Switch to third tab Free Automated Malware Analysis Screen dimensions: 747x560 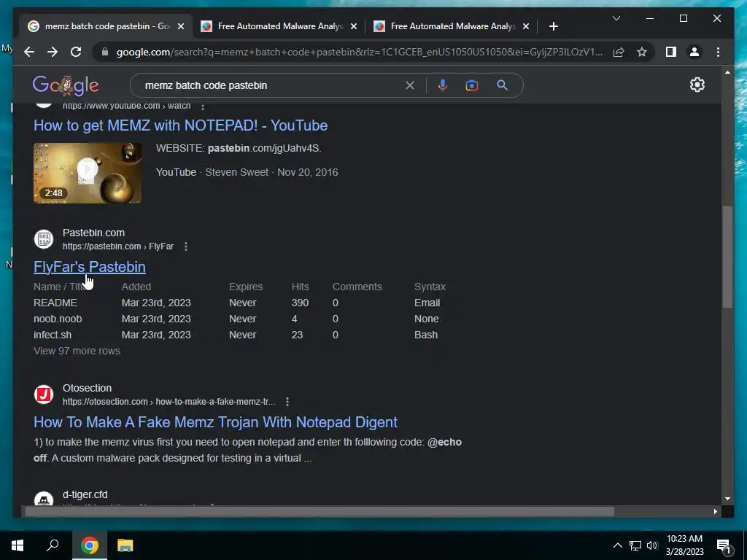coord(452,26)
